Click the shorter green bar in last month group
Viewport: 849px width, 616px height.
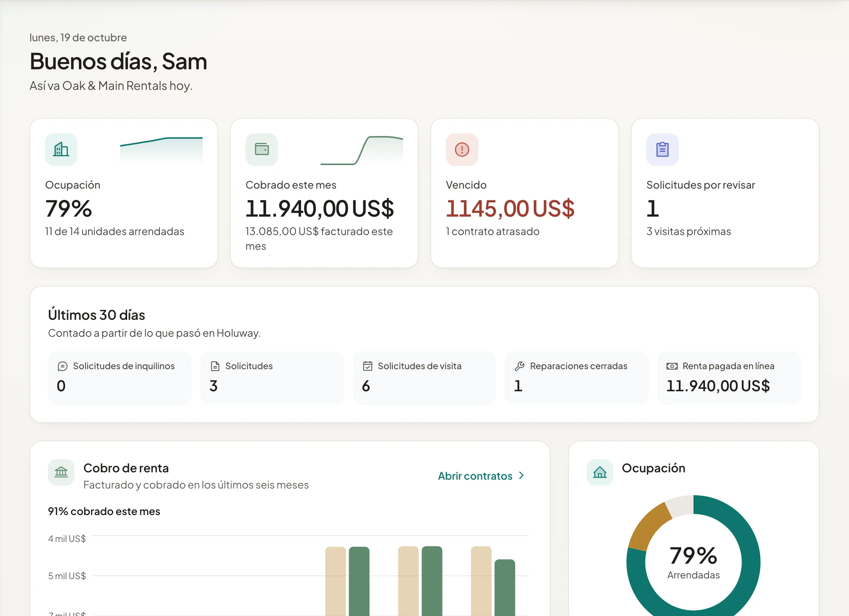click(x=504, y=588)
